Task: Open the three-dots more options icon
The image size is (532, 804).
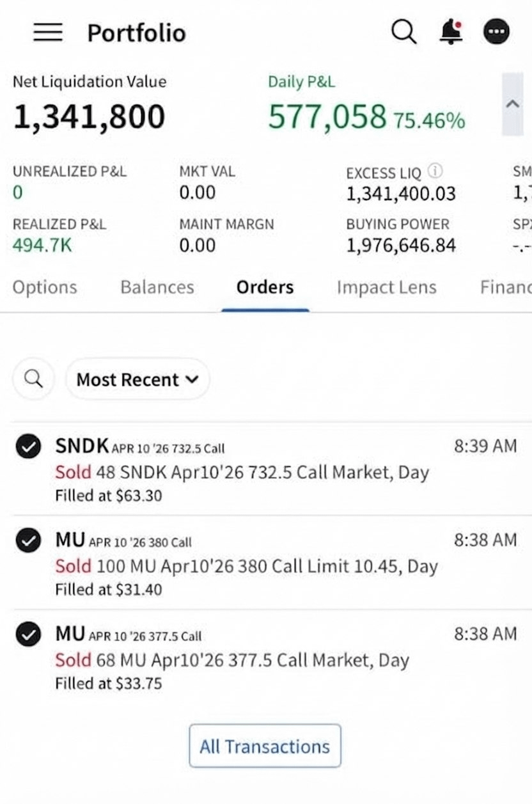Action: tap(496, 32)
